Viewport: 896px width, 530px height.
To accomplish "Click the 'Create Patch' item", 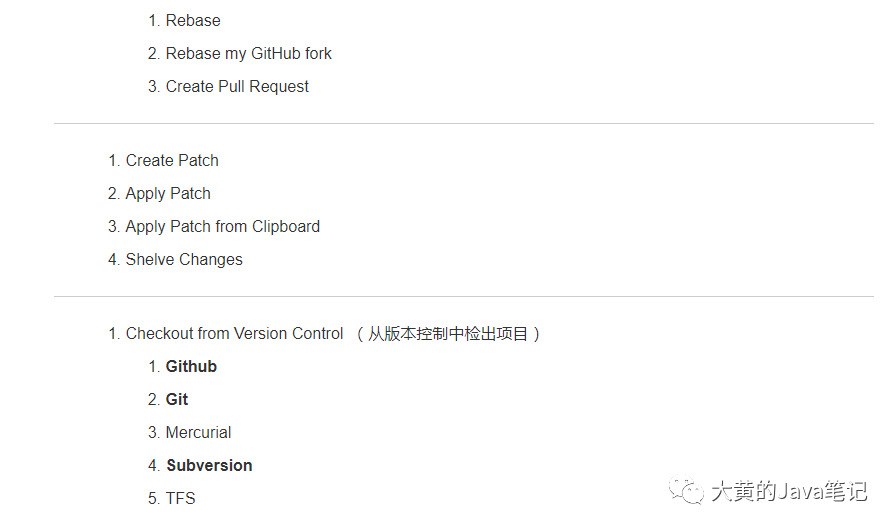I will tap(172, 160).
